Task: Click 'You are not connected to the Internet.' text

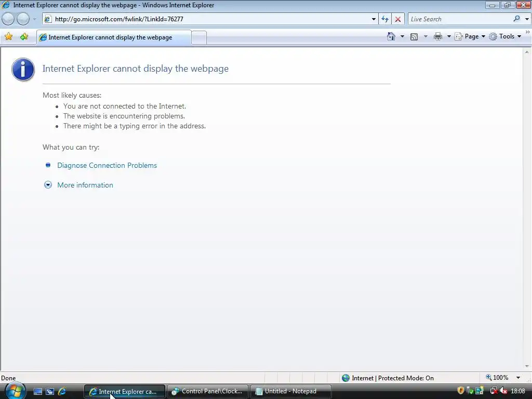Action: (x=125, y=106)
